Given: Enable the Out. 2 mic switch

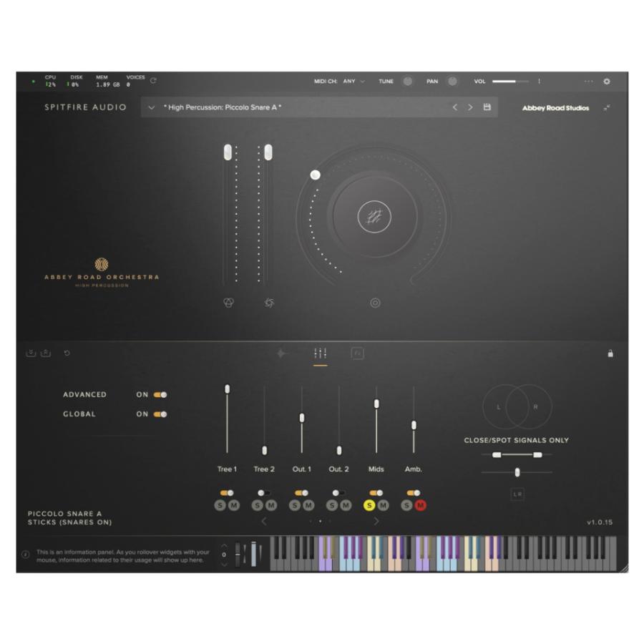Looking at the screenshot, I should point(338,493).
